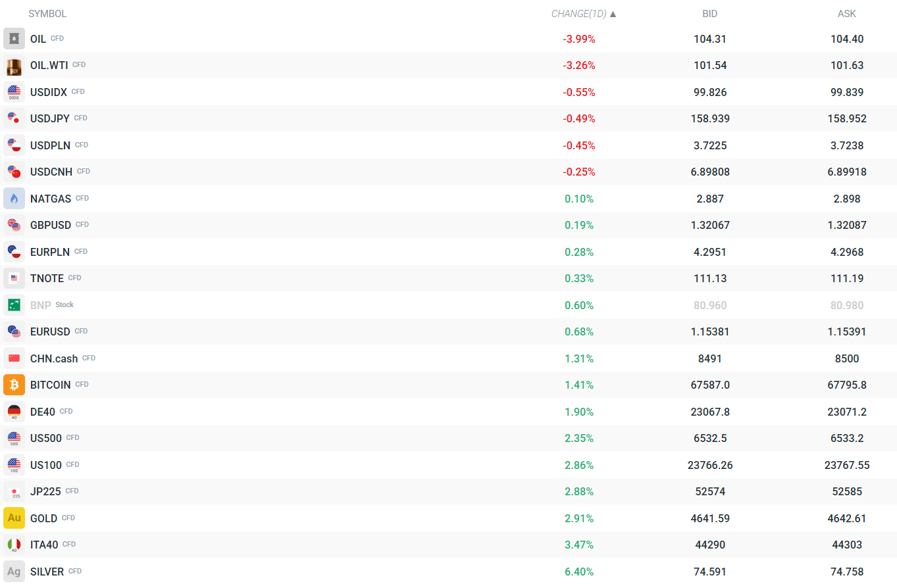Select the USDJPY bid price 158.939
Image resolution: width=897 pixels, height=588 pixels.
coord(711,119)
